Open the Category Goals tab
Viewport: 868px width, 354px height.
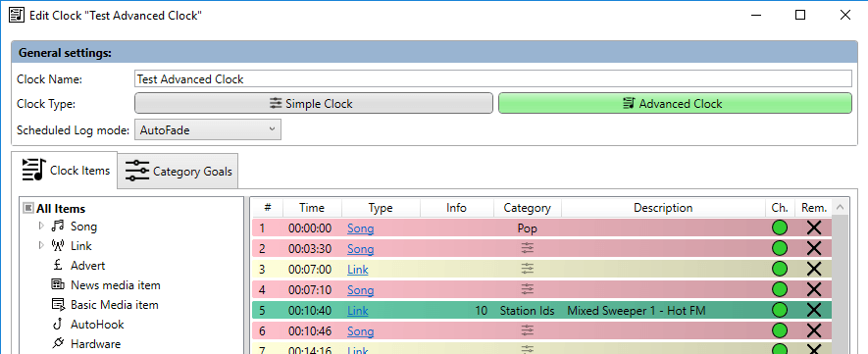[178, 172]
